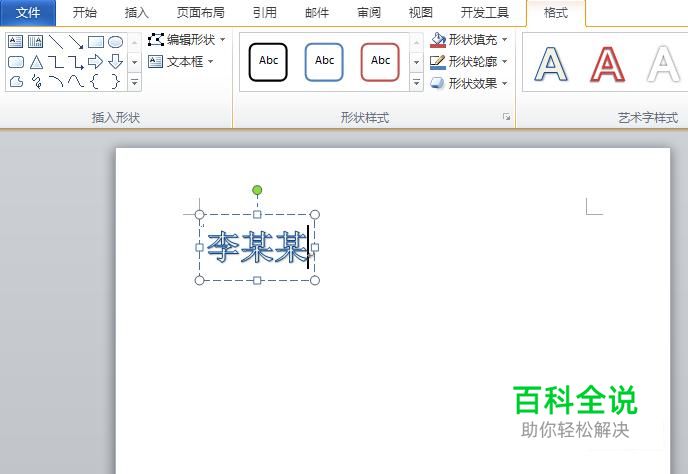Viewport: 688px width, 474px height.
Task: Click the bottom-right sizing handle of text box
Action: tap(315, 280)
